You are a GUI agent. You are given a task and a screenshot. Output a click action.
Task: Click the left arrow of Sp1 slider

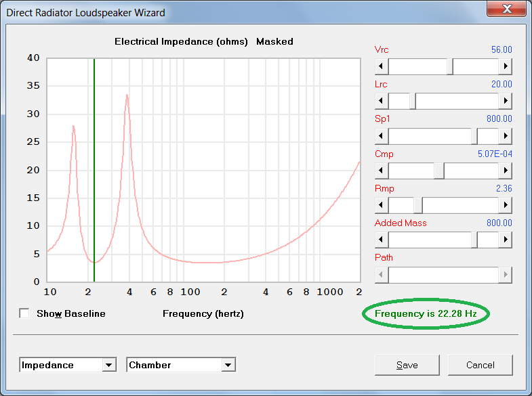coord(382,136)
